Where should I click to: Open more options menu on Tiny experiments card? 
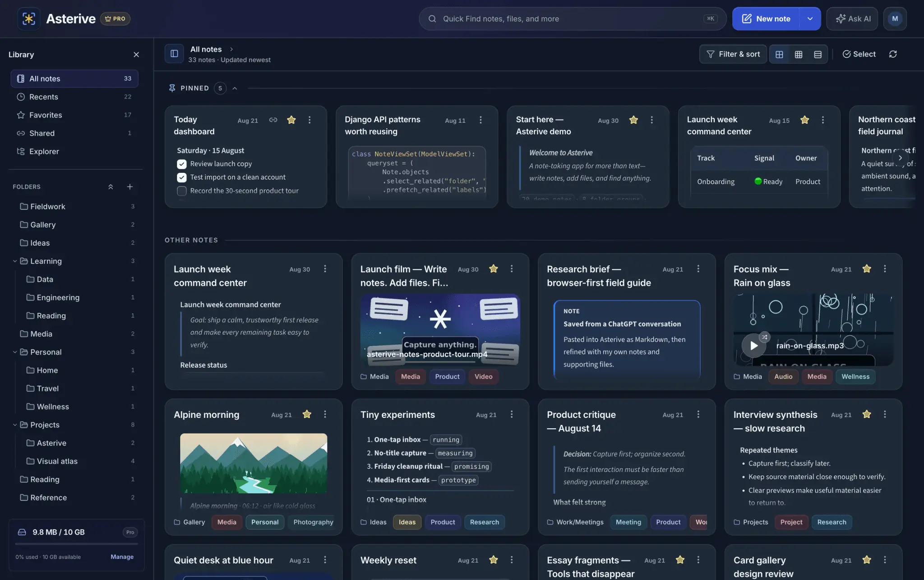(512, 414)
